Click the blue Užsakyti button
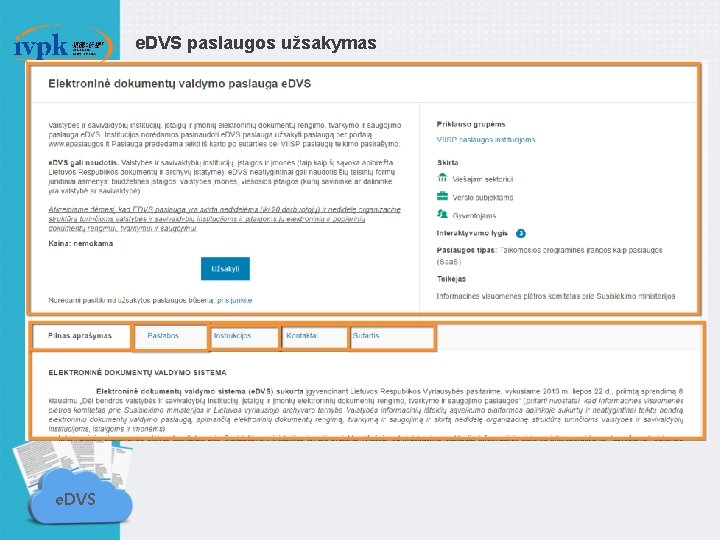The width and height of the screenshot is (720, 540). [x=225, y=269]
